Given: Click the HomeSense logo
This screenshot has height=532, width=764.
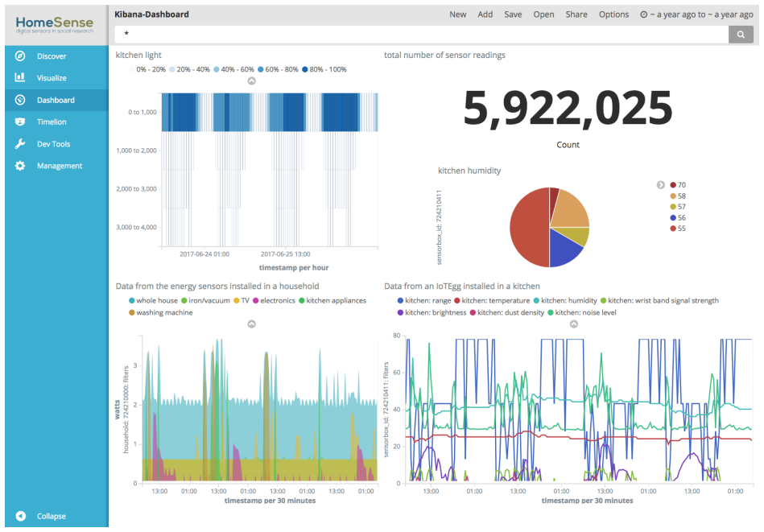Looking at the screenshot, I should (x=55, y=25).
